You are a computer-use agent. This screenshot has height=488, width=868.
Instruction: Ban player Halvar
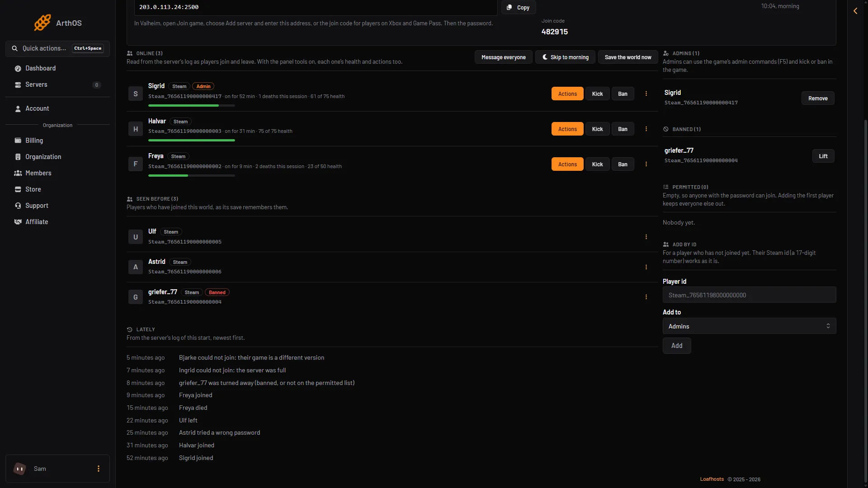coord(623,129)
